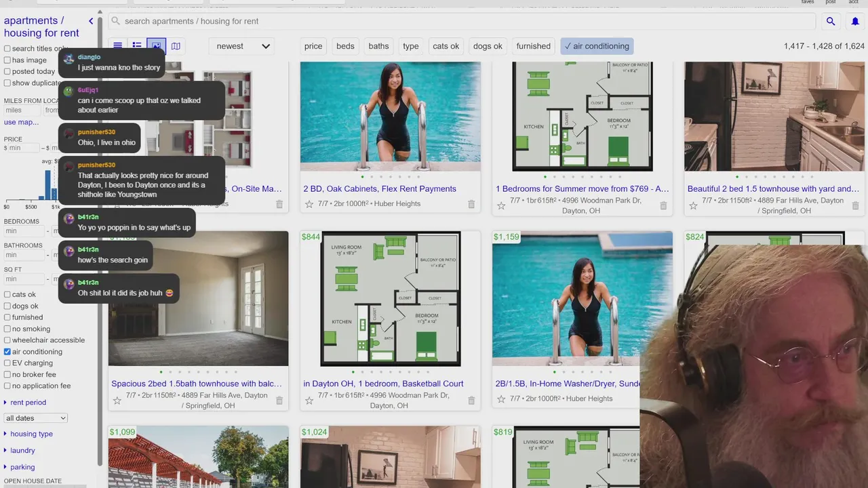Check the furnished sidebar checkbox
The width and height of the screenshot is (868, 488).
(7, 317)
